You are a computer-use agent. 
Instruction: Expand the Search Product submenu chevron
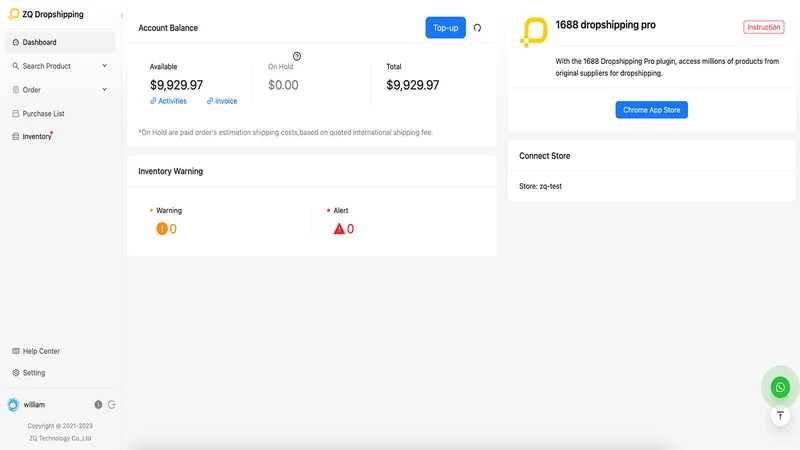(105, 66)
